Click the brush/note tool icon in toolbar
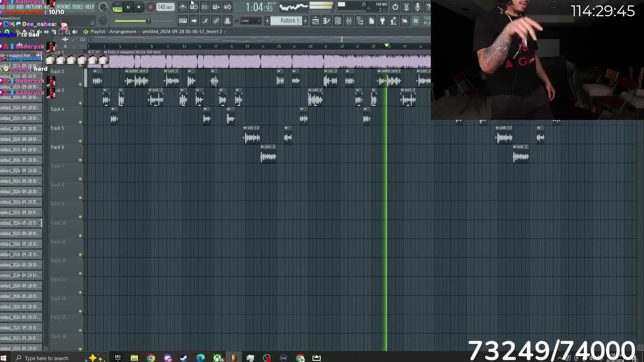Image resolution: width=644 pixels, height=362 pixels. pyautogui.click(x=205, y=21)
